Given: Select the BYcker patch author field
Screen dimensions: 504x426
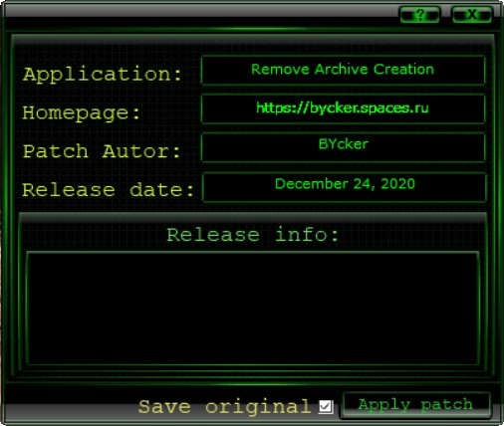Looking at the screenshot, I should [x=343, y=147].
